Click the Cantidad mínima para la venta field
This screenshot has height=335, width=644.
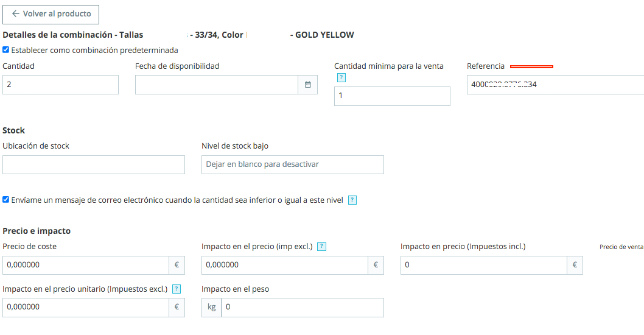392,96
